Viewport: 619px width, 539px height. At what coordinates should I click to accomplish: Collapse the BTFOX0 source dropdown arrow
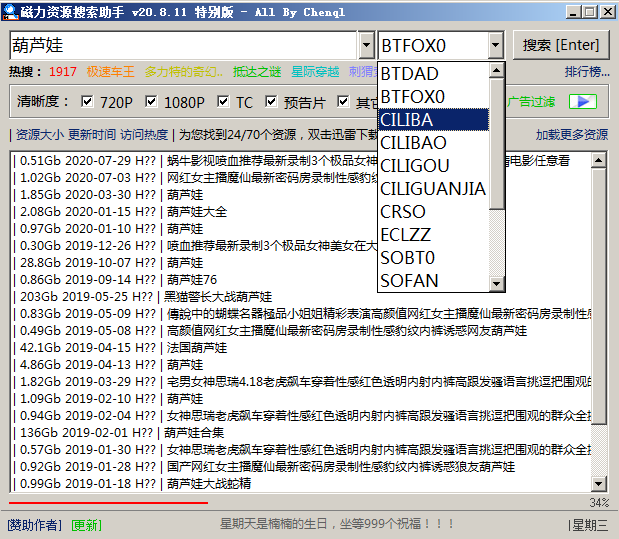click(495, 46)
